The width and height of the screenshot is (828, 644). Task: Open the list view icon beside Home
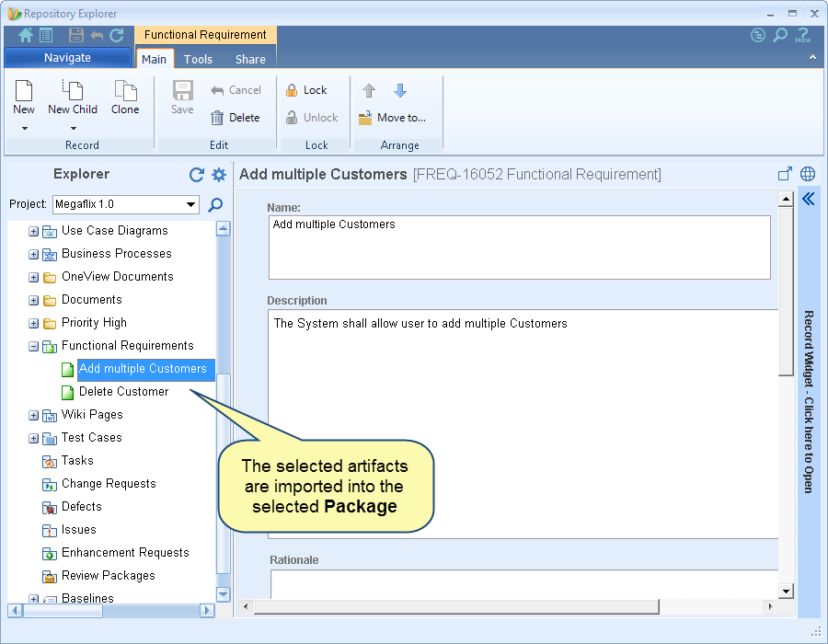[46, 35]
